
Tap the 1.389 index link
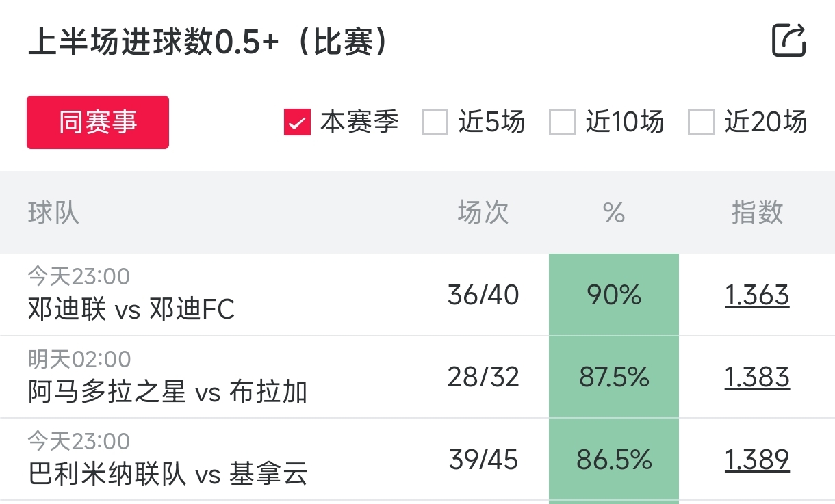[757, 460]
